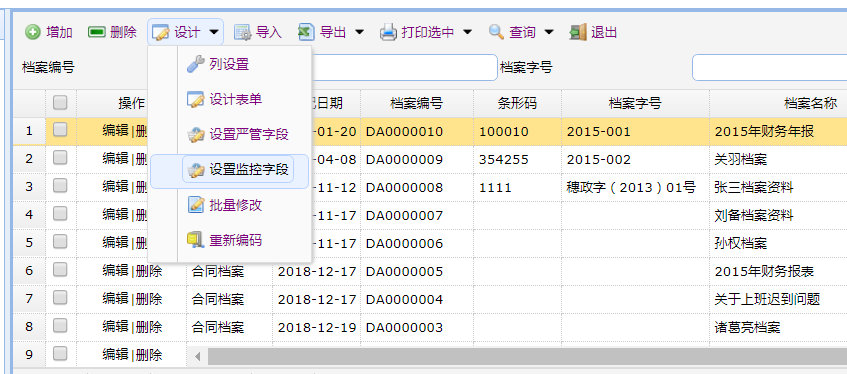Click the magnifier Query (查询) icon
This screenshot has height=374, width=847.
[x=496, y=32]
